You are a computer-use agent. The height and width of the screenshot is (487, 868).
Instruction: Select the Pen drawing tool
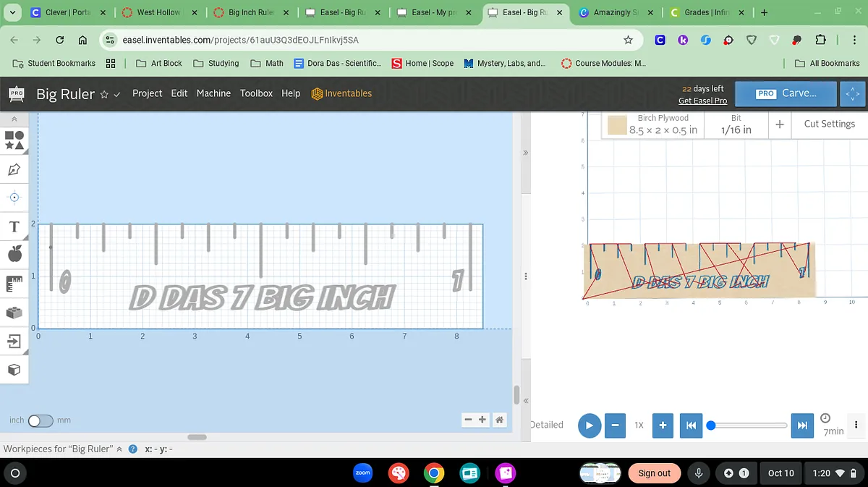(x=14, y=169)
